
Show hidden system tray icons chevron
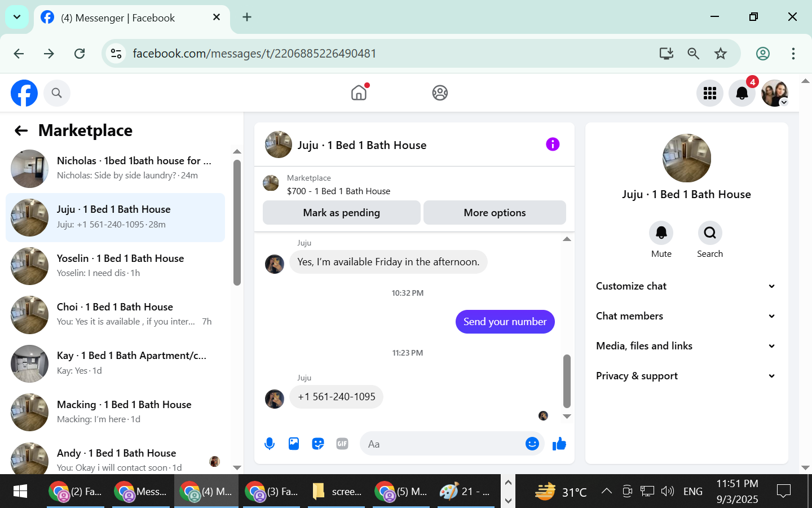coord(607,491)
